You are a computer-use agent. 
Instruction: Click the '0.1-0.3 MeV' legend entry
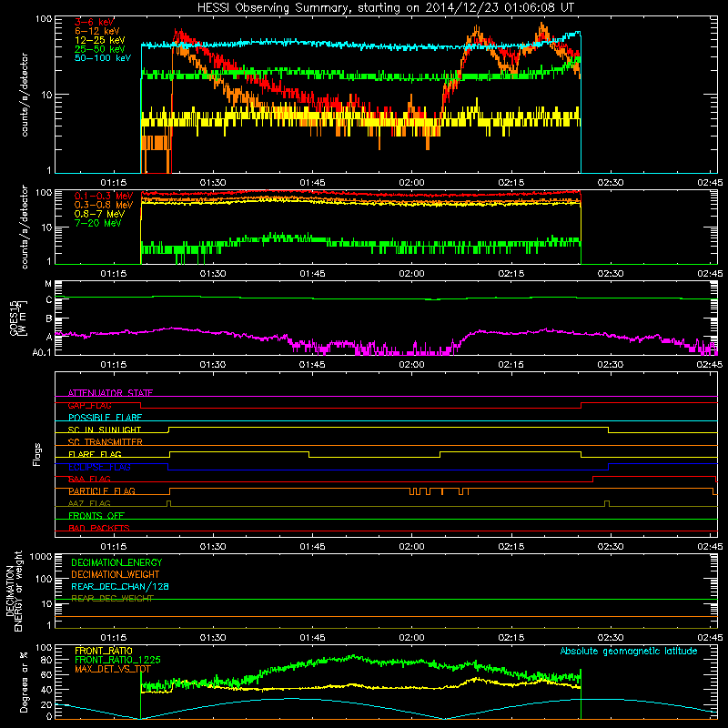[x=104, y=196]
